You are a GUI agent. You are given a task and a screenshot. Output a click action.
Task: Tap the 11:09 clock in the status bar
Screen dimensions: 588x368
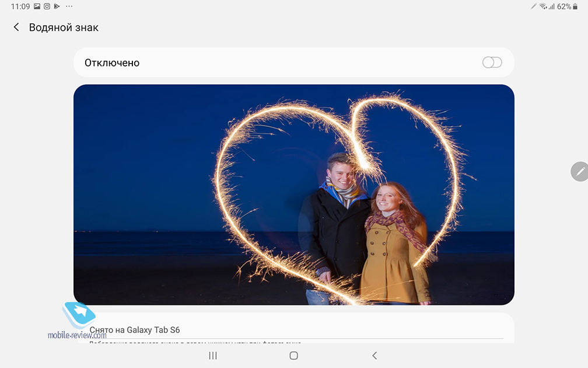tap(20, 6)
